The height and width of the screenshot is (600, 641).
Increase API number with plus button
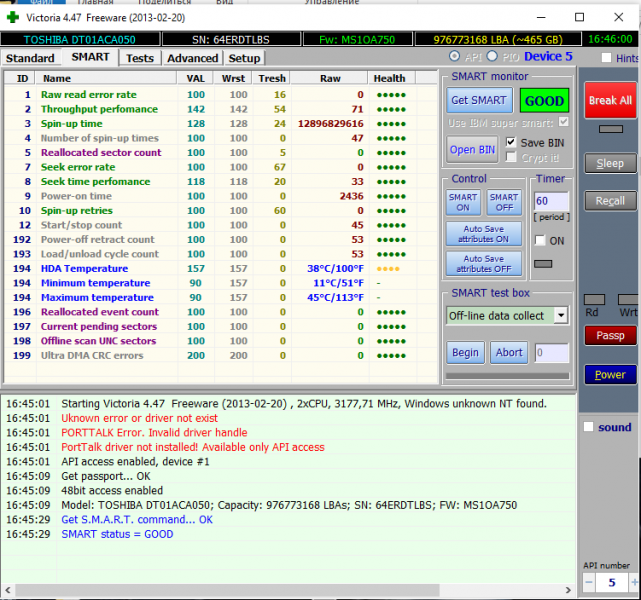[634, 583]
